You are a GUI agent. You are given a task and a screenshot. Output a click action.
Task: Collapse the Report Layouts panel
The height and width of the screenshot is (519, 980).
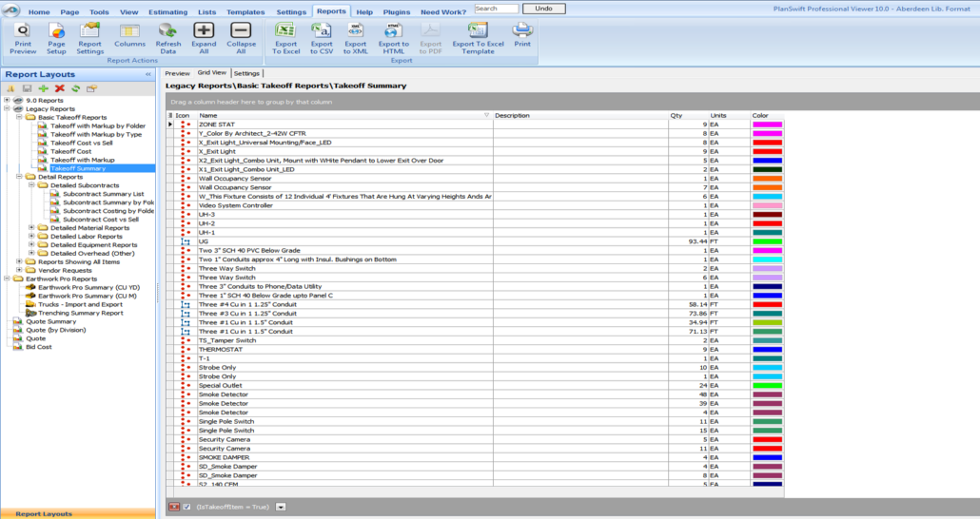click(147, 74)
